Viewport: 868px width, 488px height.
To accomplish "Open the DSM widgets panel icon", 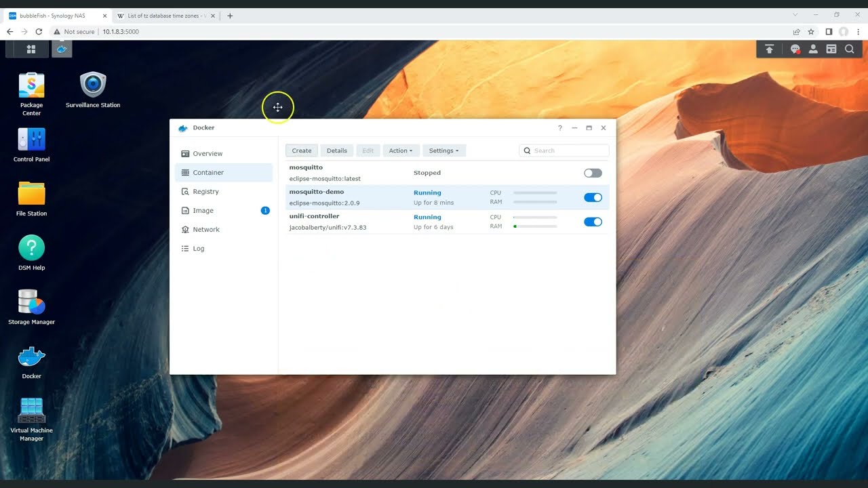I will point(831,49).
